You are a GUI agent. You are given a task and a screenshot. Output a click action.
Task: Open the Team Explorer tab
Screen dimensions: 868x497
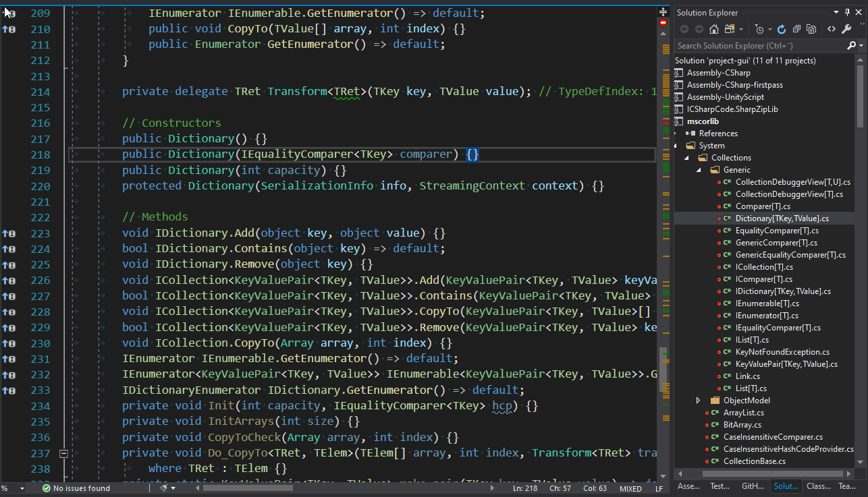coord(848,486)
